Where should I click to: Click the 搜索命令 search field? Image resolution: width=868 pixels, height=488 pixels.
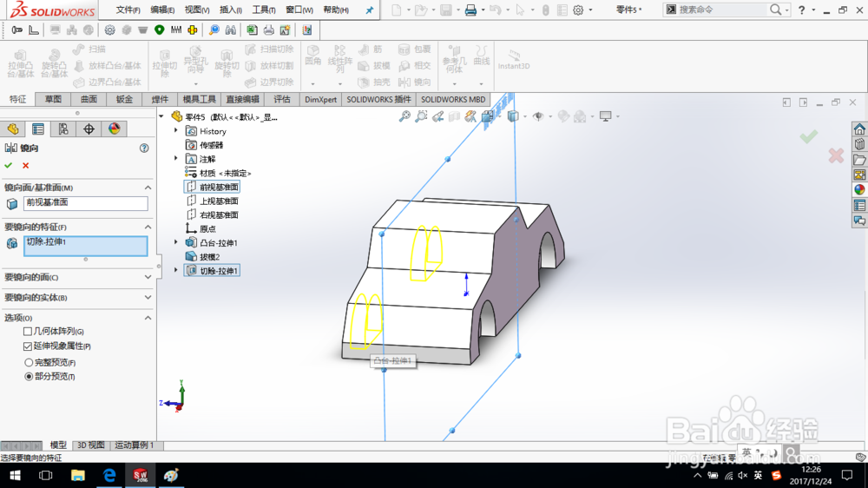pyautogui.click(x=722, y=10)
